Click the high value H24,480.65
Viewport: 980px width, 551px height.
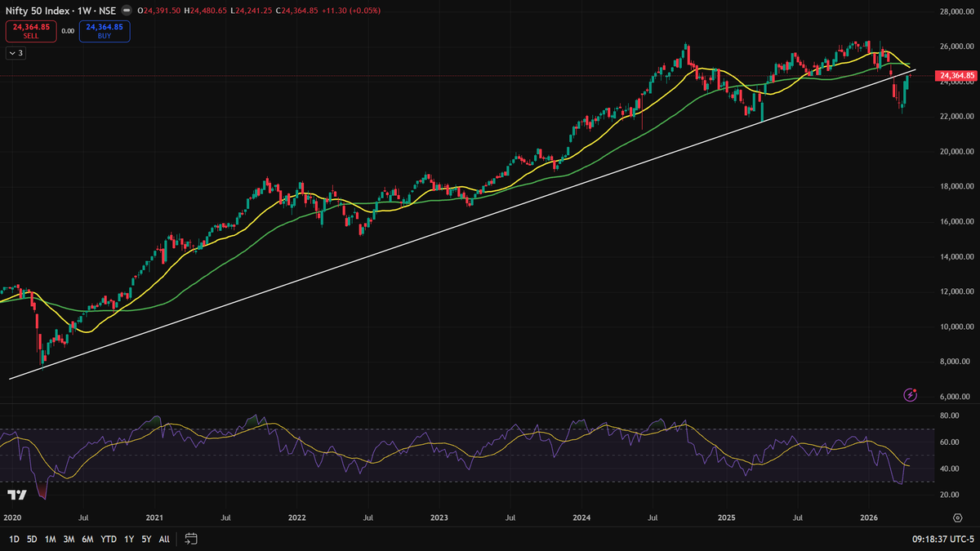[204, 11]
